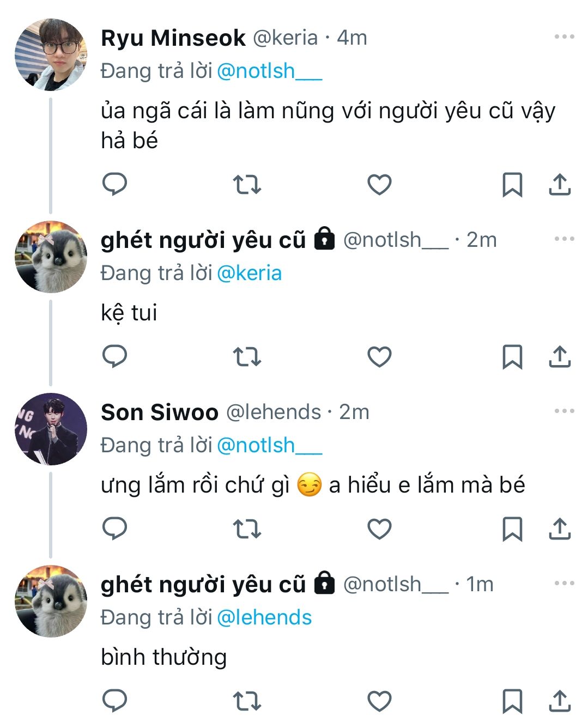Reply to Ryu Minseok's tweet

[114, 185]
